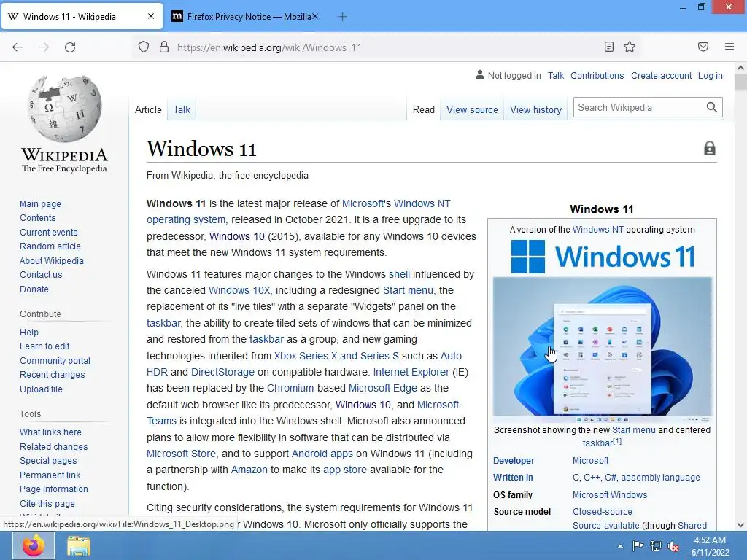Close the Firefox Privacy Notice tab
The image size is (747, 560).
pos(315,16)
